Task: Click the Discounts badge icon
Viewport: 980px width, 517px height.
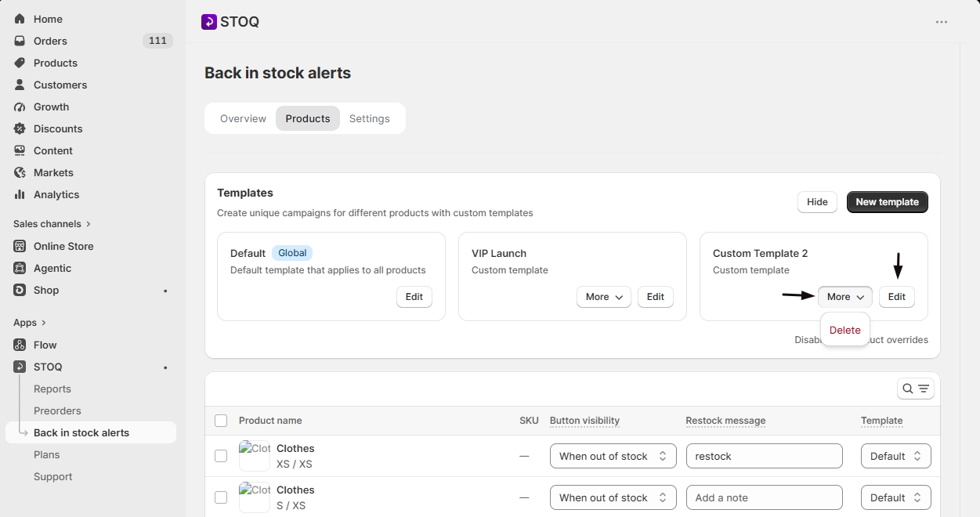Action: (20, 128)
